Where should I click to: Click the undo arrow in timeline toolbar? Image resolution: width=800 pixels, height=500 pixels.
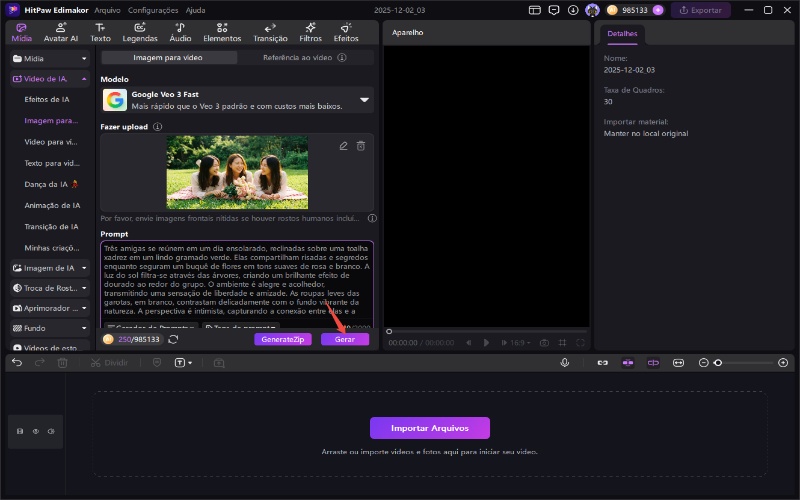16,362
